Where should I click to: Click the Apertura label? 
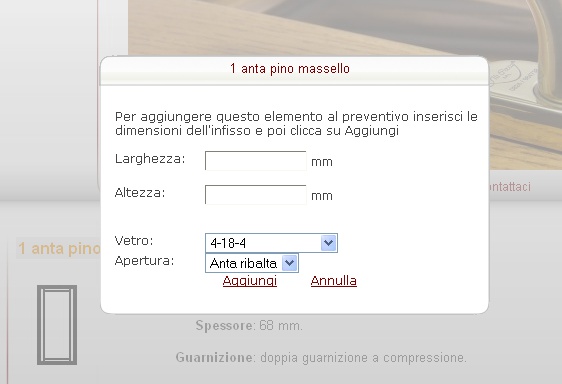point(144,261)
